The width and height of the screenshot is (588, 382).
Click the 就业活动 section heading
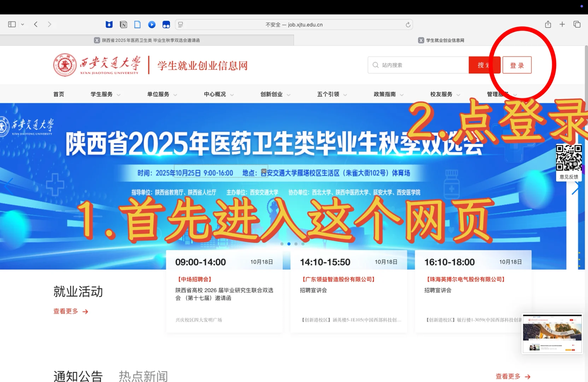(x=78, y=291)
